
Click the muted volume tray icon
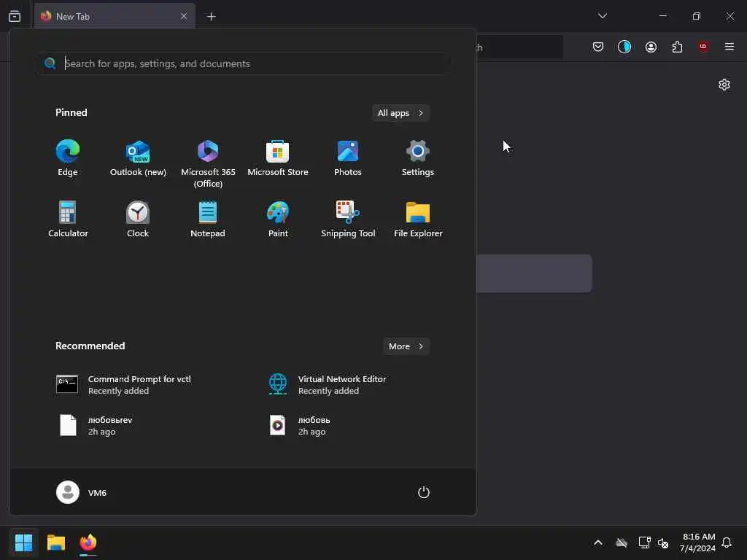click(x=663, y=542)
